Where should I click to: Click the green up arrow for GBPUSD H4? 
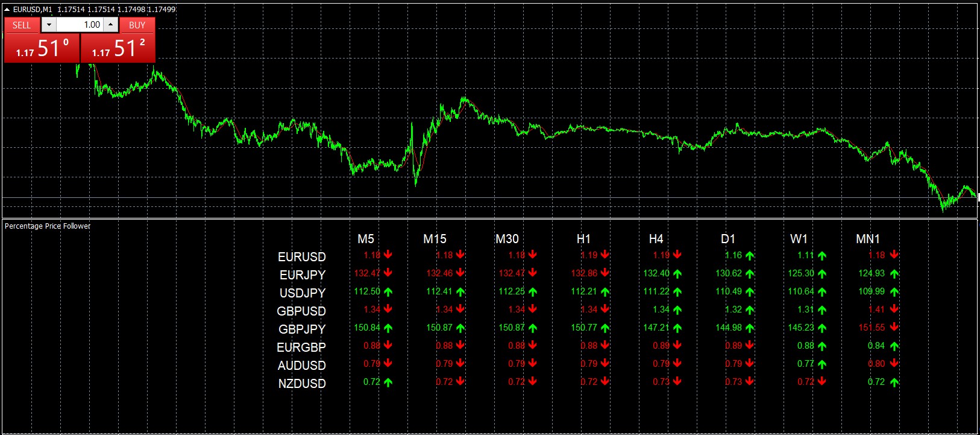[x=677, y=310]
